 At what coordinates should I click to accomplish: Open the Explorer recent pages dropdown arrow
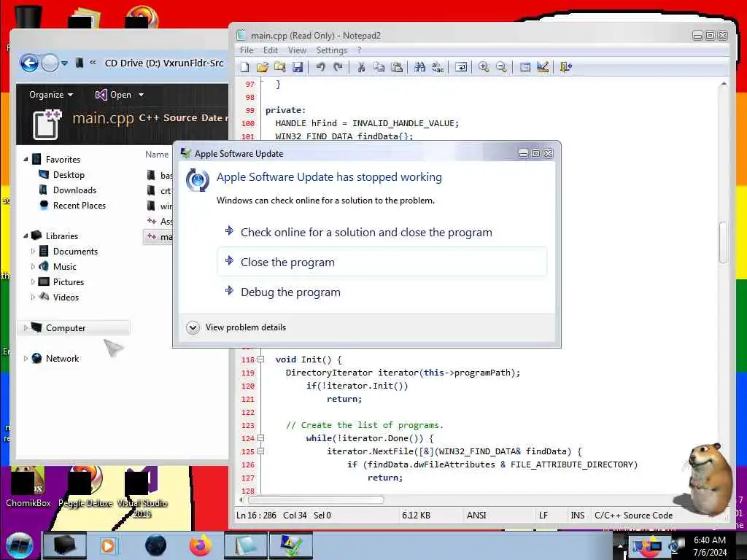[x=64, y=63]
